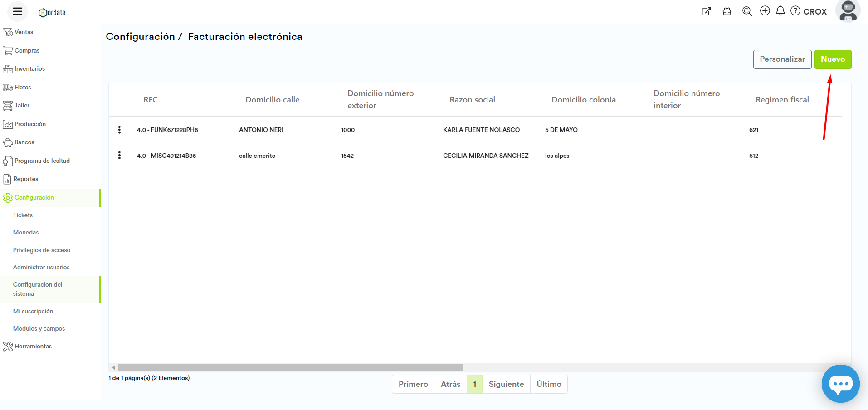868x410 pixels.
Task: Open the user avatar profile picture
Action: click(x=848, y=11)
